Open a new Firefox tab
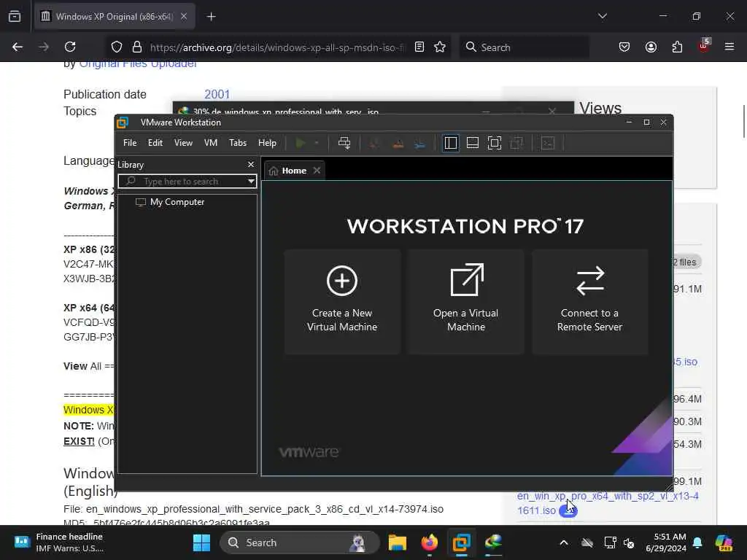 212,17
